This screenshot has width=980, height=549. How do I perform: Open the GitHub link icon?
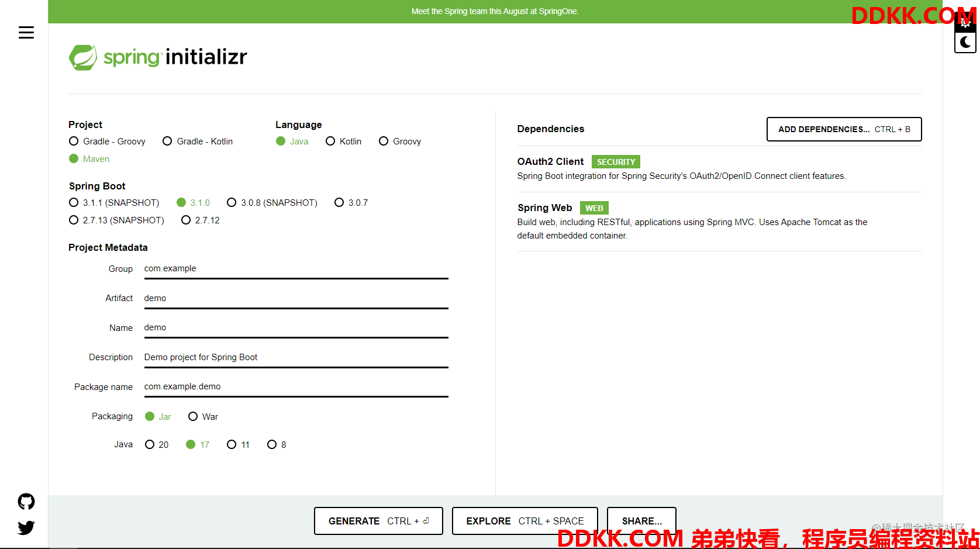26,502
